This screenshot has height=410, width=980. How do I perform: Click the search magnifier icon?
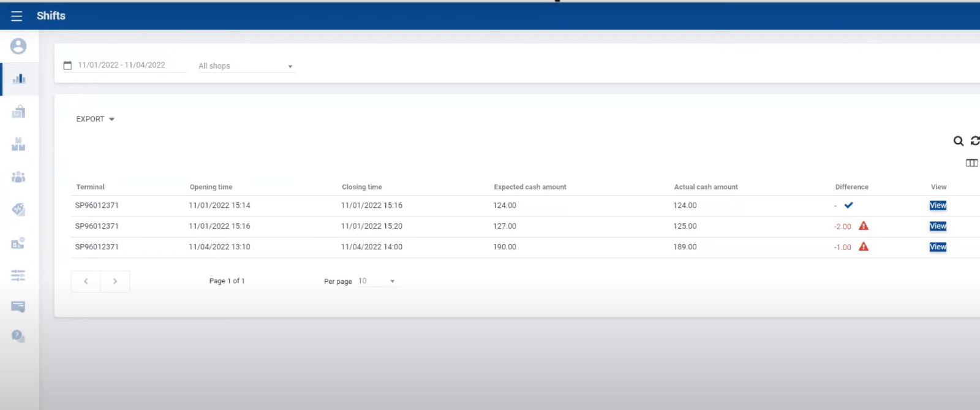pos(959,141)
